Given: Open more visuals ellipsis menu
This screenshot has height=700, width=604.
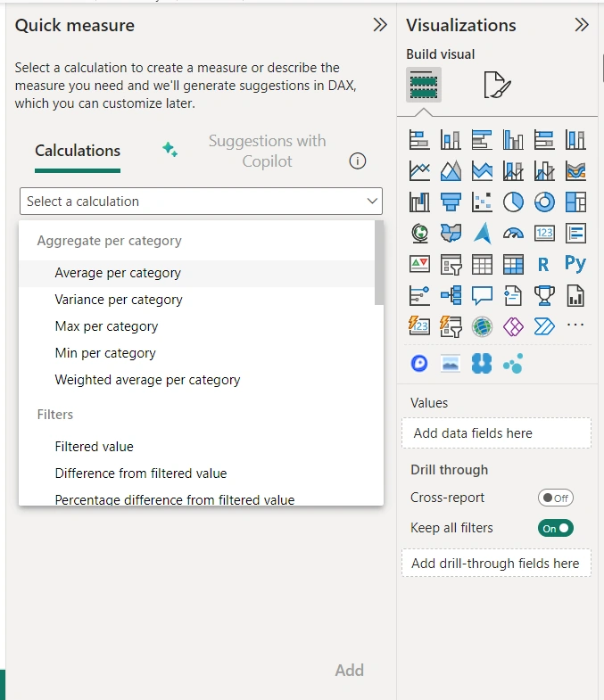Looking at the screenshot, I should tap(575, 325).
